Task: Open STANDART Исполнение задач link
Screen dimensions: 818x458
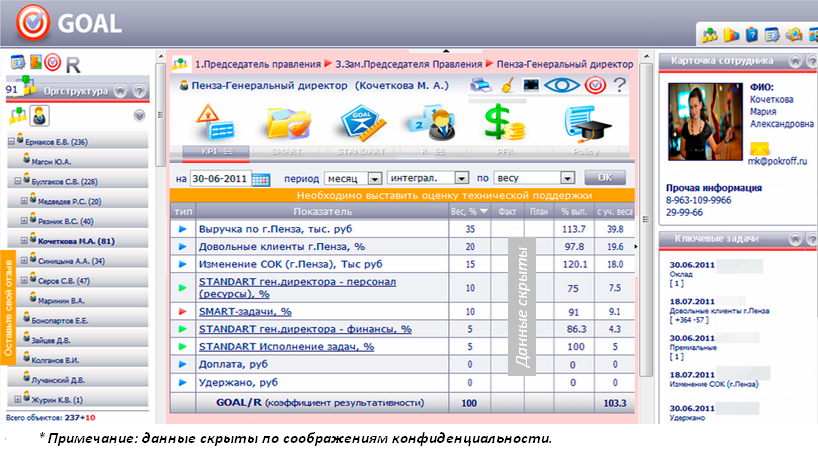Action: (286, 347)
